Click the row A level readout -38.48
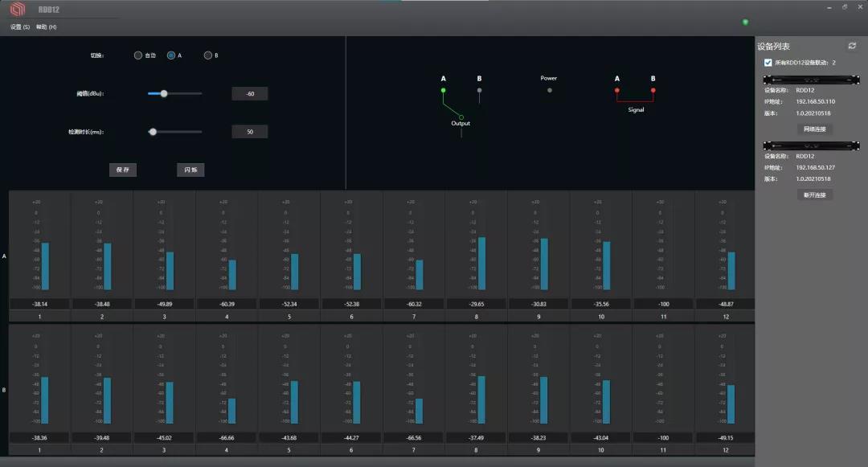The height and width of the screenshot is (467, 868). [x=102, y=304]
